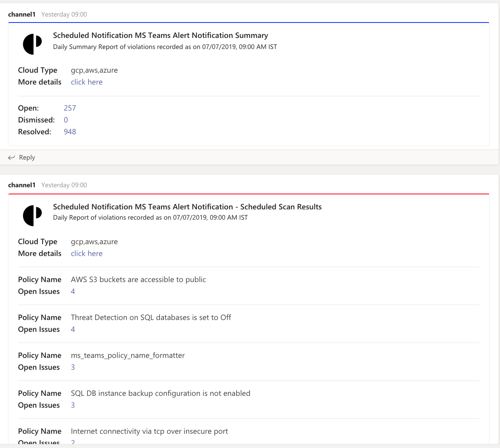Click 'gcp,aws,azure' value in Scan Results card
500x448 pixels.
coord(94,241)
